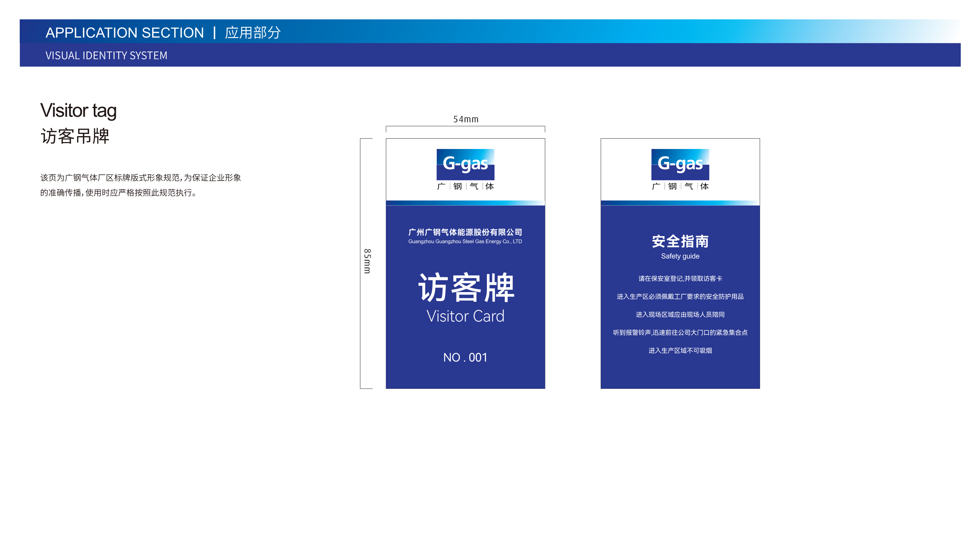Click the 安全指南 heading
The height and width of the screenshot is (551, 980).
(680, 242)
